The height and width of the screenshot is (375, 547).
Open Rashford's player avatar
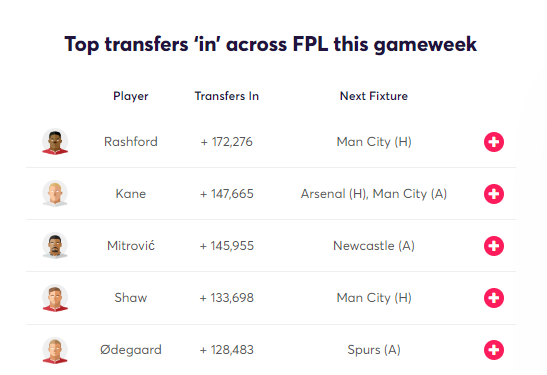[x=55, y=142]
